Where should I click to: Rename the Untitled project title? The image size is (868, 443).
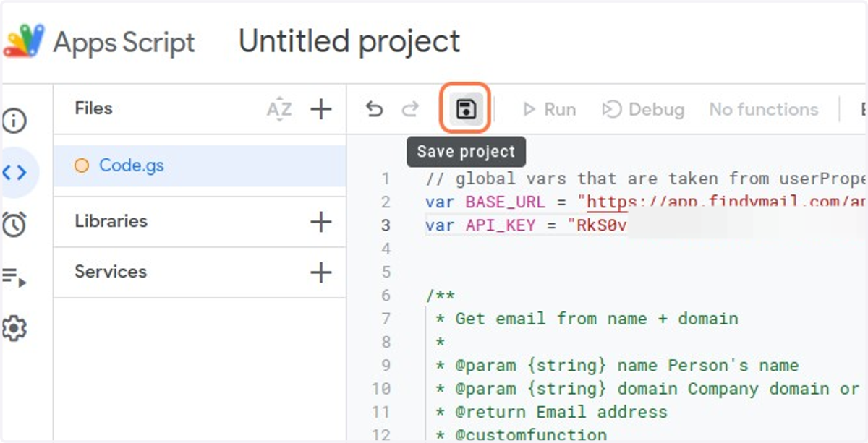click(x=349, y=42)
